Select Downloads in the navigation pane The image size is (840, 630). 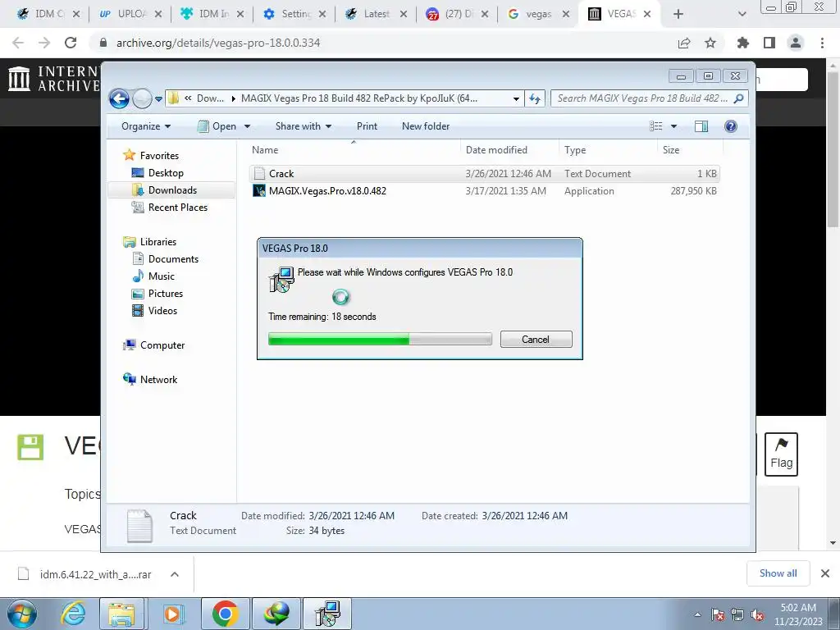(172, 190)
